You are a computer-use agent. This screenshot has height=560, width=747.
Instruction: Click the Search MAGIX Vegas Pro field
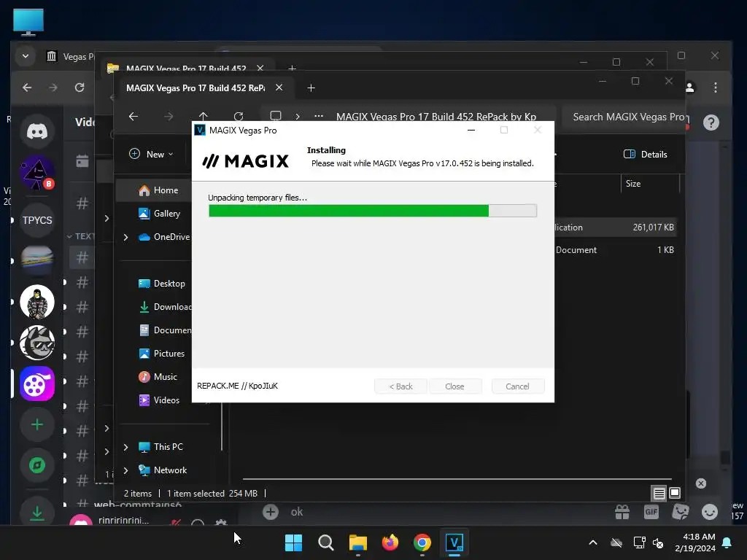tap(624, 117)
